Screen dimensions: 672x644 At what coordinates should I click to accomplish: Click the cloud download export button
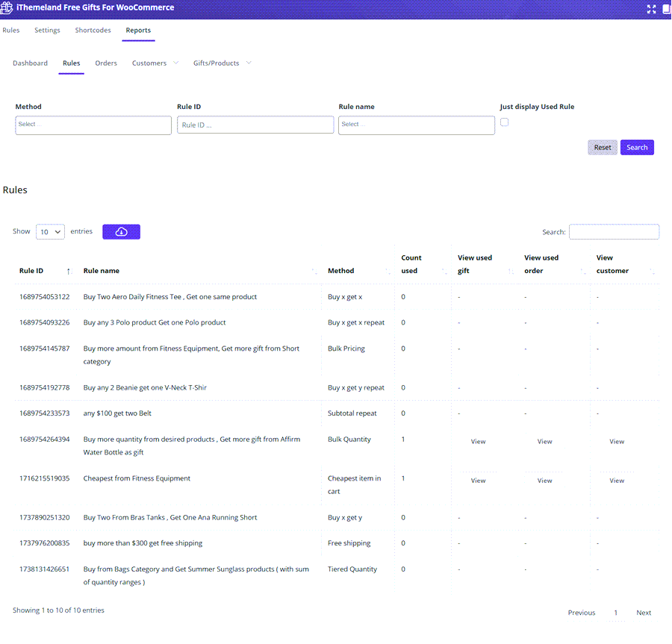click(121, 232)
